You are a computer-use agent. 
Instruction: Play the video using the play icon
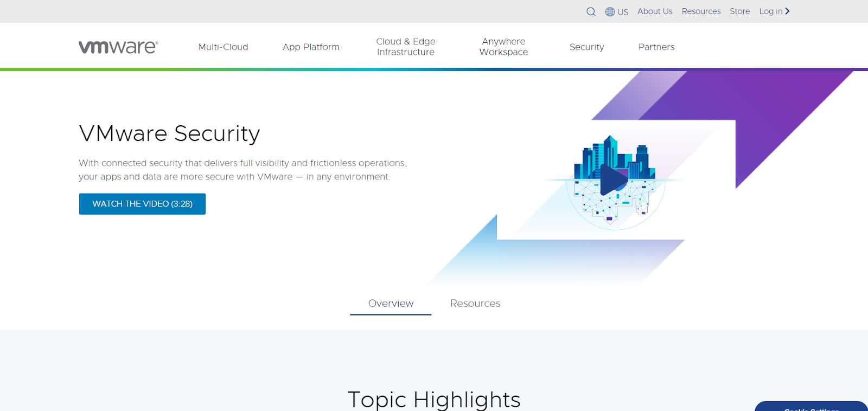coord(614,179)
